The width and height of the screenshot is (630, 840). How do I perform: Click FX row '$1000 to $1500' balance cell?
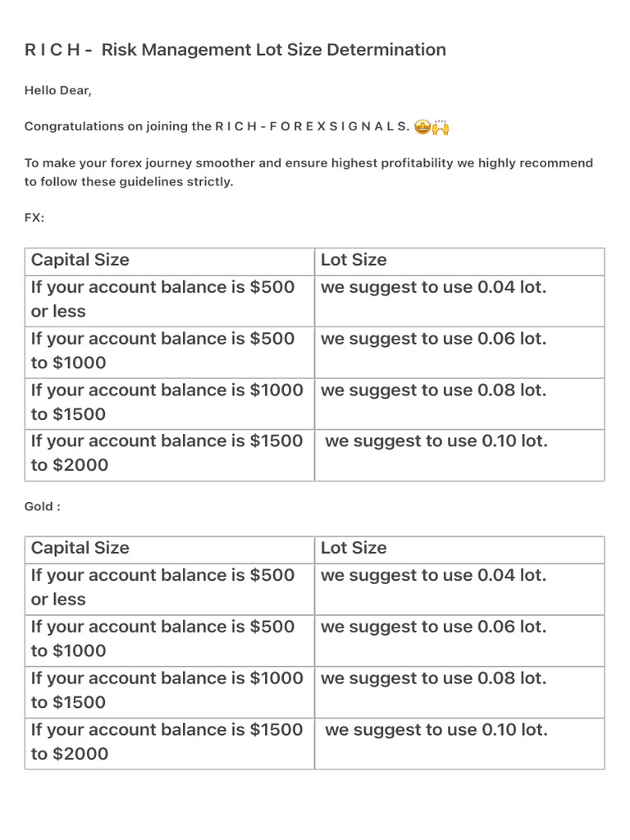tap(169, 404)
